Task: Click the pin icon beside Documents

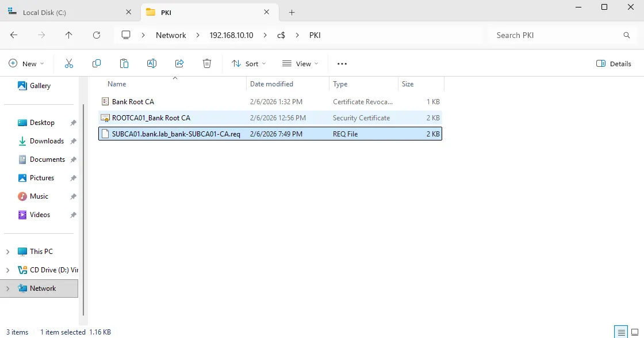Action: coord(73,159)
